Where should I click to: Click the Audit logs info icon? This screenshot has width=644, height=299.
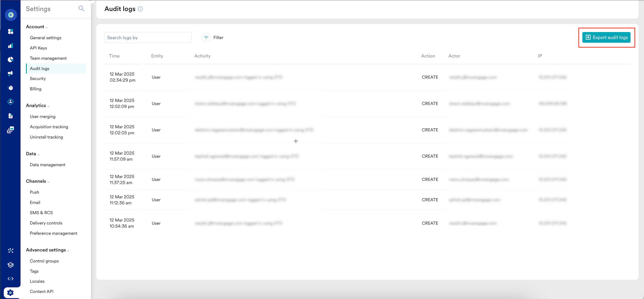click(x=140, y=9)
